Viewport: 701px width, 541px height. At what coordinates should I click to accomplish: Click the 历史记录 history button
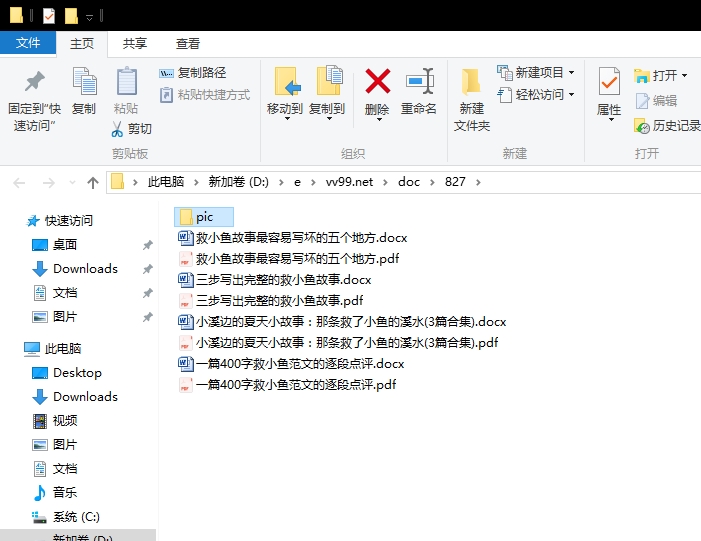pos(667,126)
